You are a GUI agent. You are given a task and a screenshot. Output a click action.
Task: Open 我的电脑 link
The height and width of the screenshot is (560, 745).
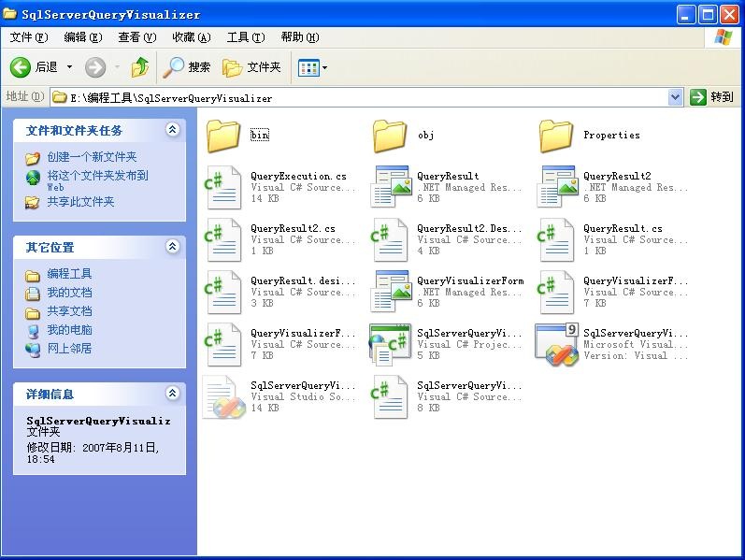[x=69, y=329]
